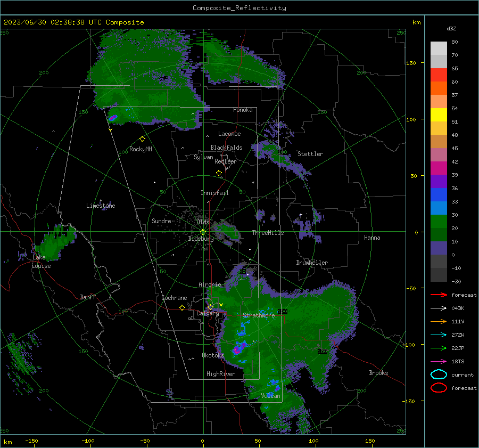Click the Drumheller city label
This screenshot has width=479, height=448.
pyautogui.click(x=312, y=263)
